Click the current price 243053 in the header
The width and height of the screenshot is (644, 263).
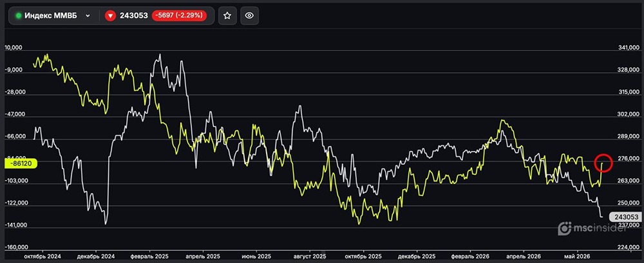(133, 16)
